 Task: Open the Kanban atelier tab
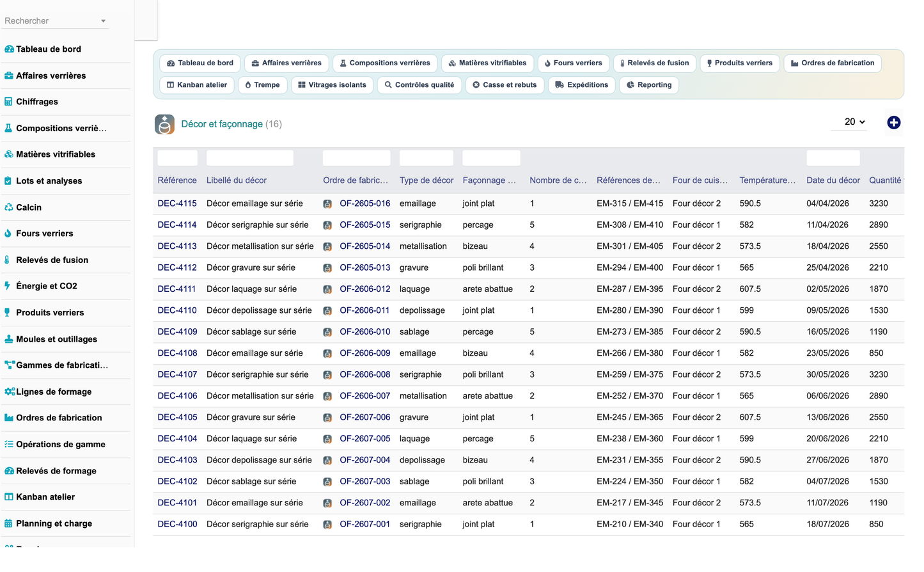tap(197, 85)
